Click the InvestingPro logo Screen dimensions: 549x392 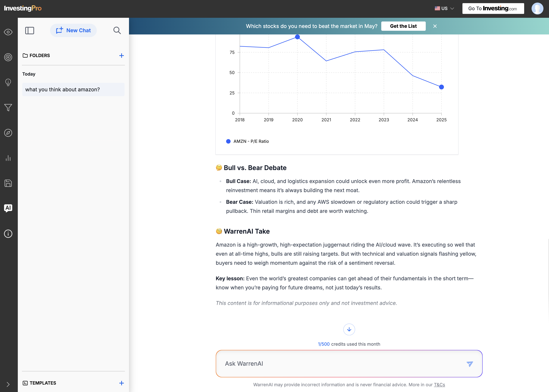pyautogui.click(x=23, y=9)
